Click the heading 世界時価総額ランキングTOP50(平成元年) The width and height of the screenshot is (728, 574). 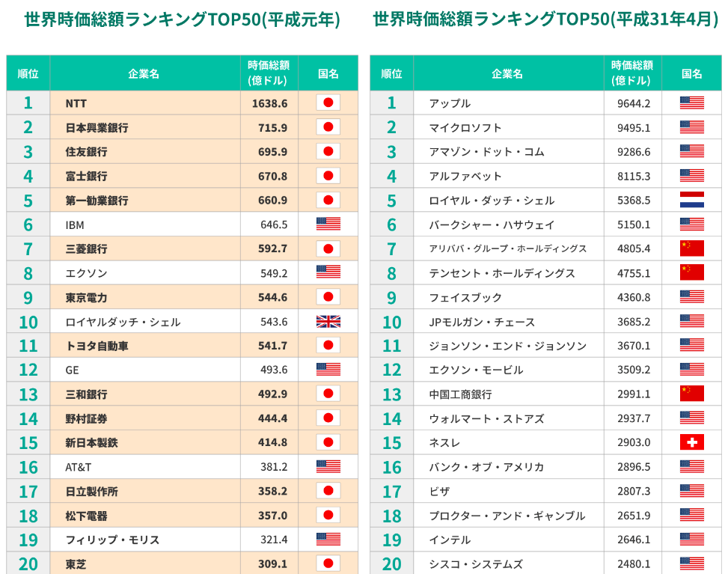tap(183, 19)
